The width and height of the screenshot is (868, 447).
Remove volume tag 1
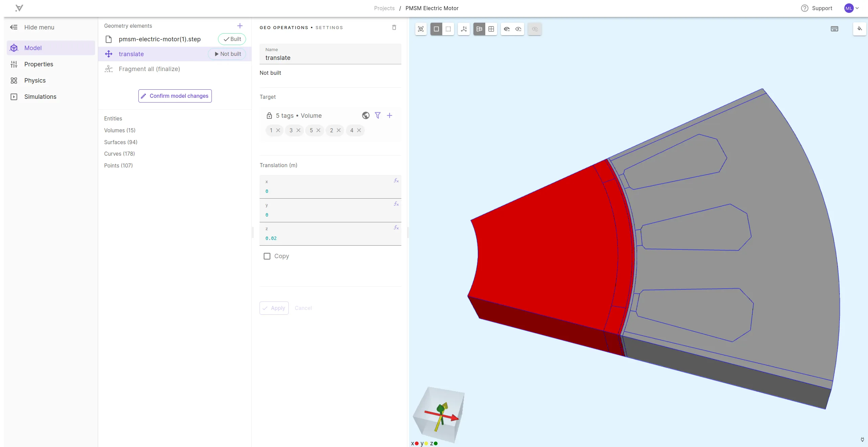(x=278, y=131)
